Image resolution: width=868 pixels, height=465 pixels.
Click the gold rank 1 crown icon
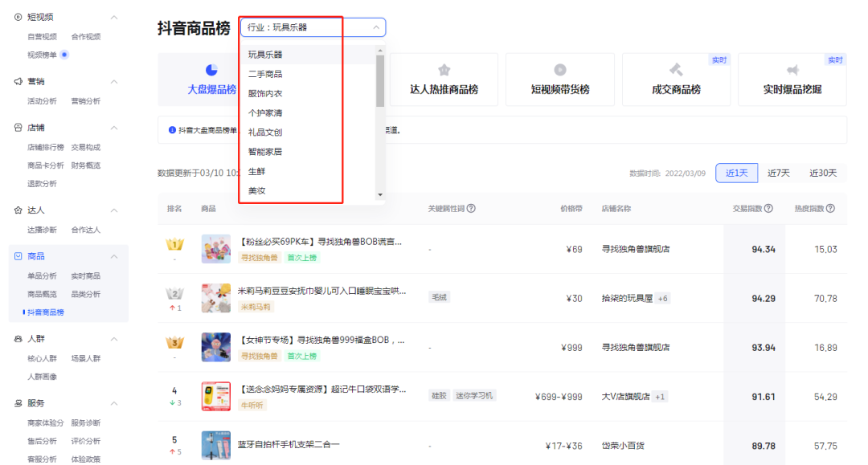point(175,244)
